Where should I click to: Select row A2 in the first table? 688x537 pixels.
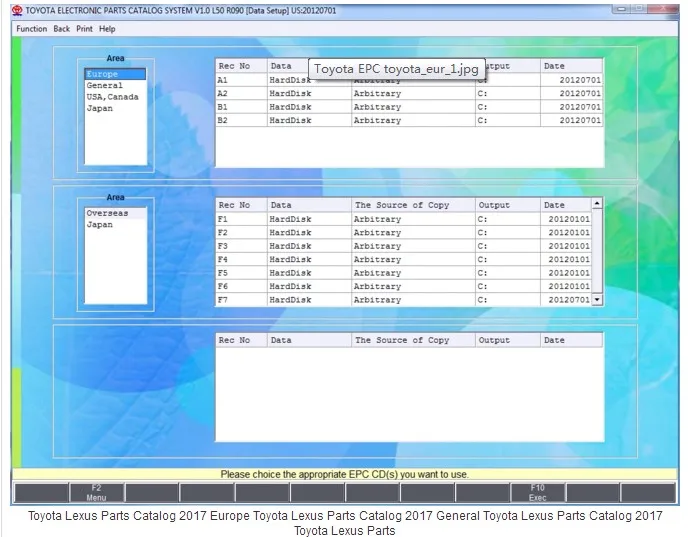point(409,93)
